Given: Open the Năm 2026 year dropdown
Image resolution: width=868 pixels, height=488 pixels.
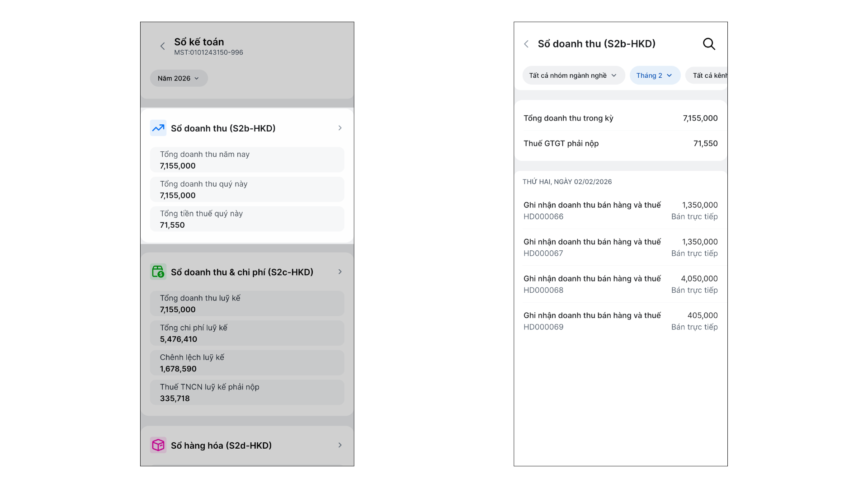Looking at the screenshot, I should [x=179, y=79].
